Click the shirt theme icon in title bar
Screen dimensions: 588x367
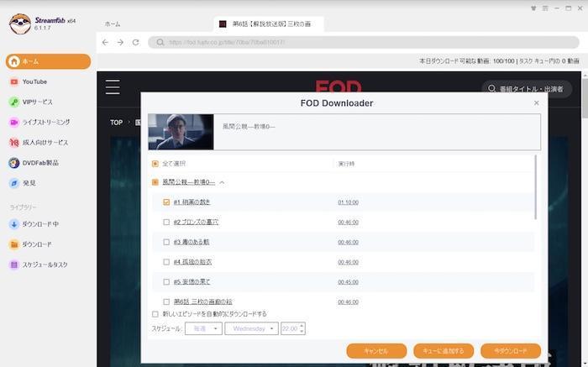pos(533,8)
